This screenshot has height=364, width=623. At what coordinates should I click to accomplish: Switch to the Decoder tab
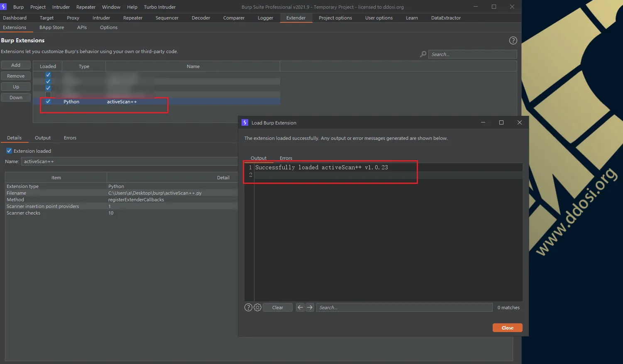click(x=201, y=18)
